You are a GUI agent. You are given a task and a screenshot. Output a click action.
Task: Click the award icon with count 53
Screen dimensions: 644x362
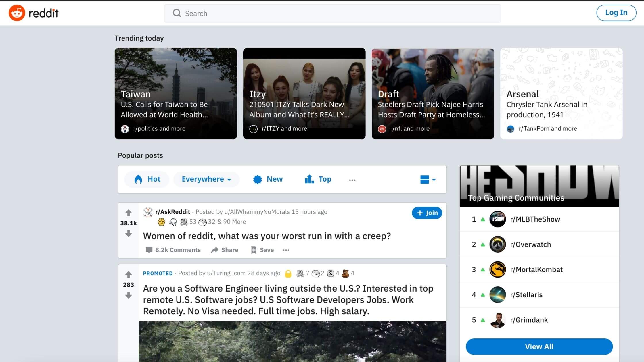[184, 222]
